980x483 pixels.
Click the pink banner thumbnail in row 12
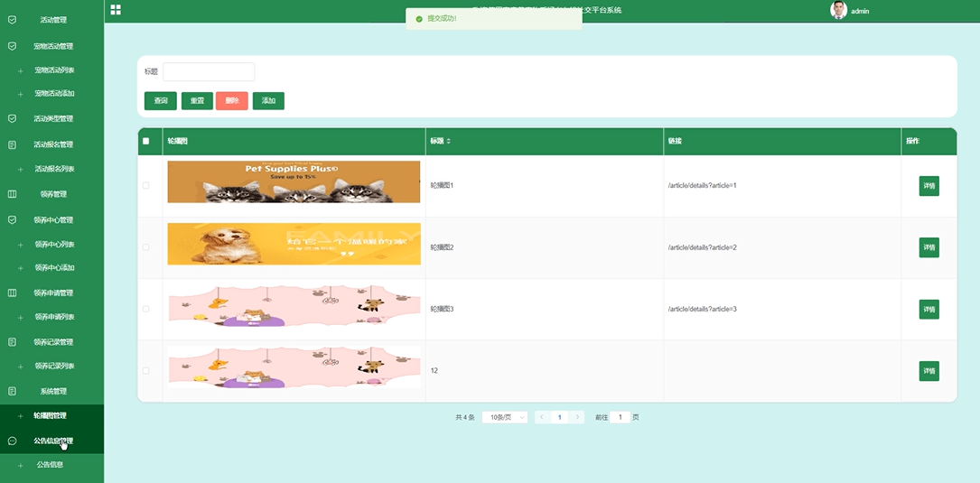294,367
